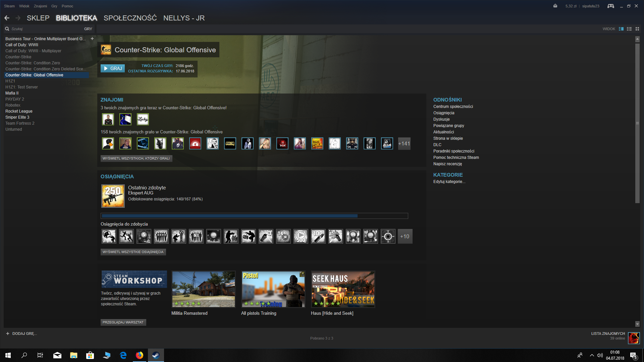This screenshot has height=362, width=644.
Task: Show hidden system tray icons chevron
Action: pos(592,355)
